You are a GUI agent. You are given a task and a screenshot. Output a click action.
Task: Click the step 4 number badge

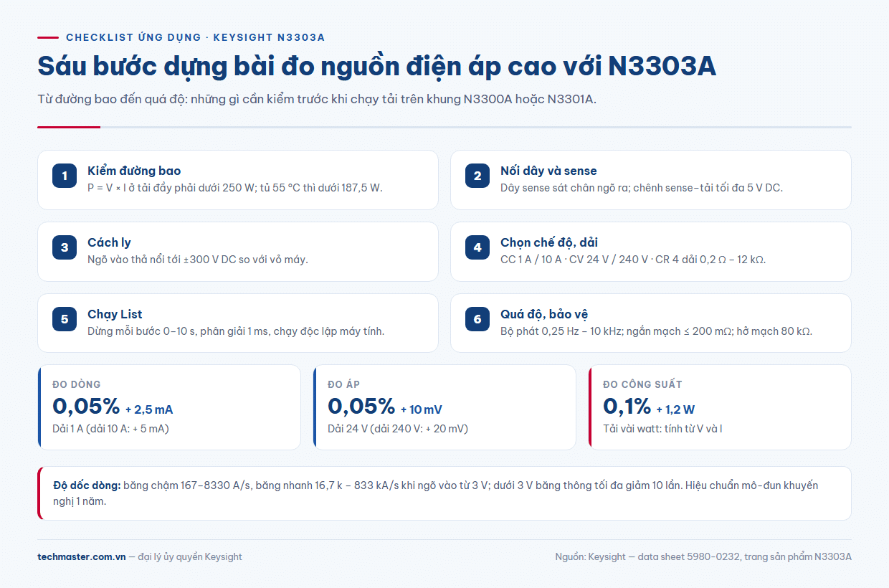(477, 247)
